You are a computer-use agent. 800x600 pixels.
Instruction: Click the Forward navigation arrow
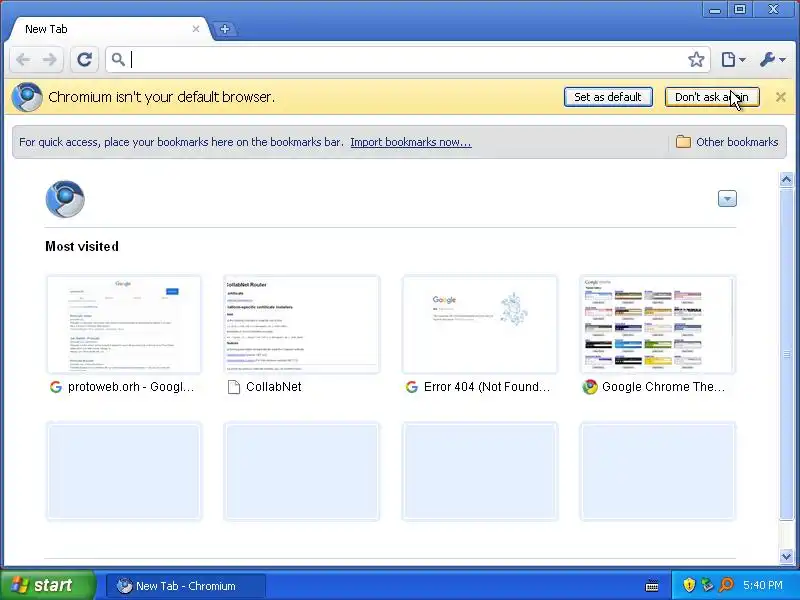point(49,60)
